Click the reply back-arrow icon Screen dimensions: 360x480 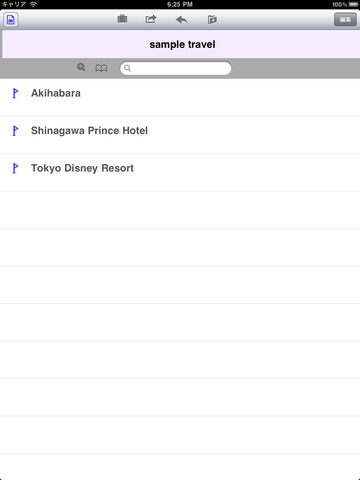[182, 20]
